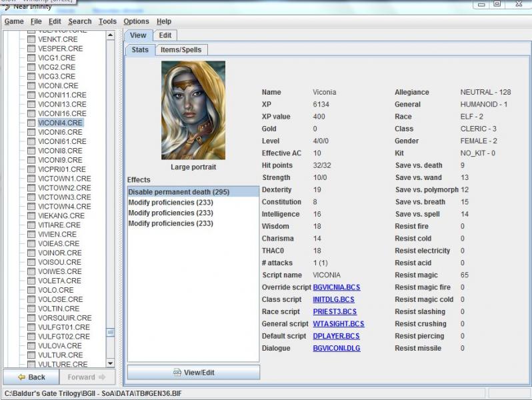Viewport: 532px width, 400px height.
Task: Click the file icon beside VITIARE.CRE
Action: point(31,225)
